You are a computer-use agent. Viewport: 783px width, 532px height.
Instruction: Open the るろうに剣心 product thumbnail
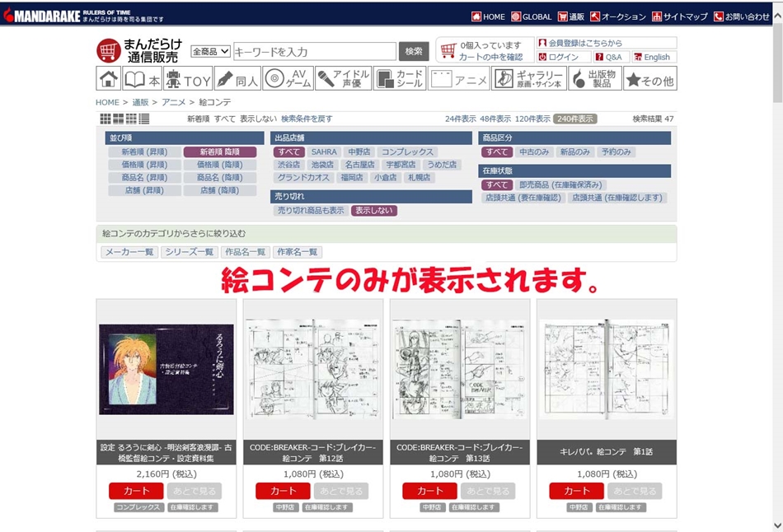pos(166,369)
